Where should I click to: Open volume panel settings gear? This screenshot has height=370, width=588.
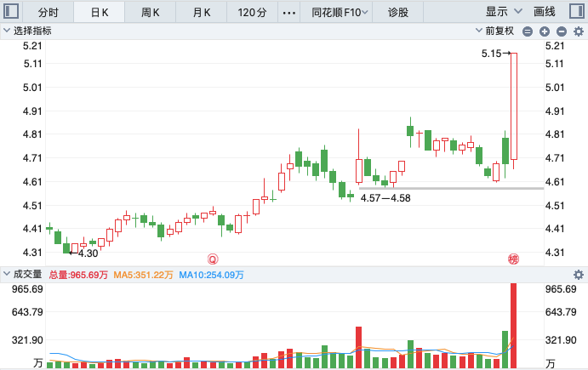(x=579, y=275)
